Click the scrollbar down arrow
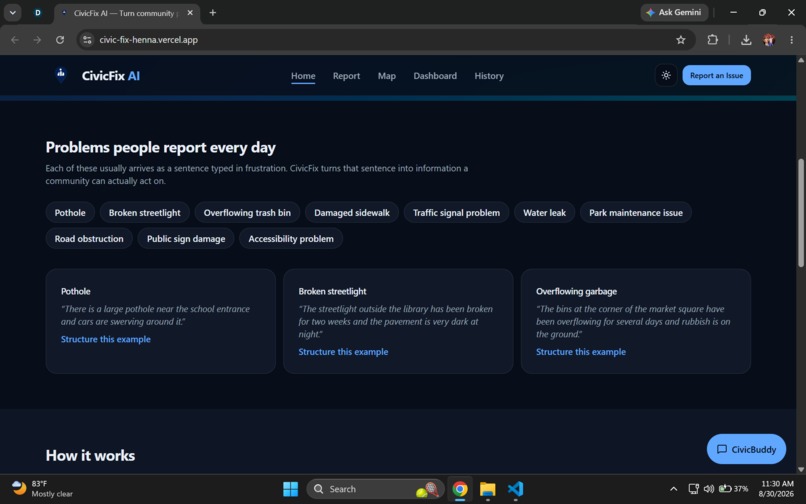Screen dimensions: 806x504 click(801, 469)
